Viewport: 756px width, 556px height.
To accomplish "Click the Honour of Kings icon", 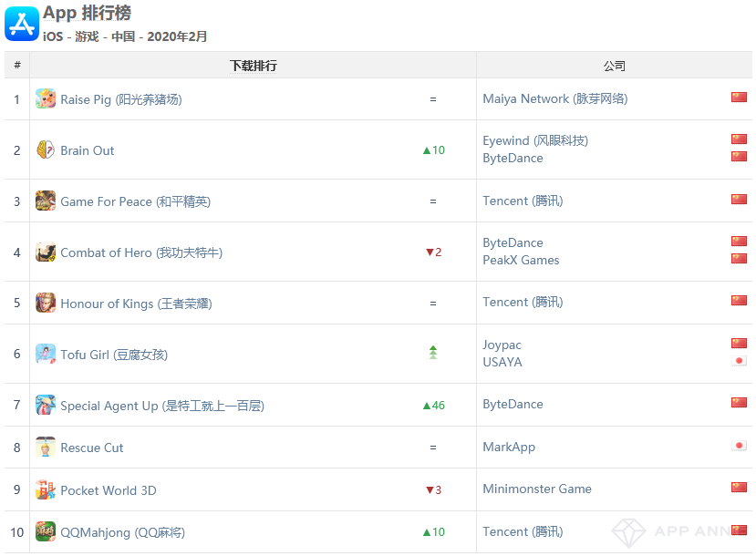I will point(46,304).
